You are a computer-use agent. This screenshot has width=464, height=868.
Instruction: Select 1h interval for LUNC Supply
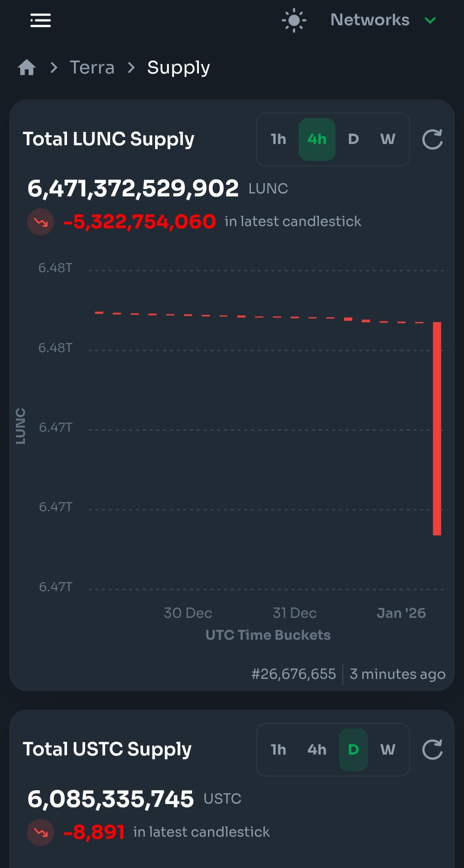[278, 139]
